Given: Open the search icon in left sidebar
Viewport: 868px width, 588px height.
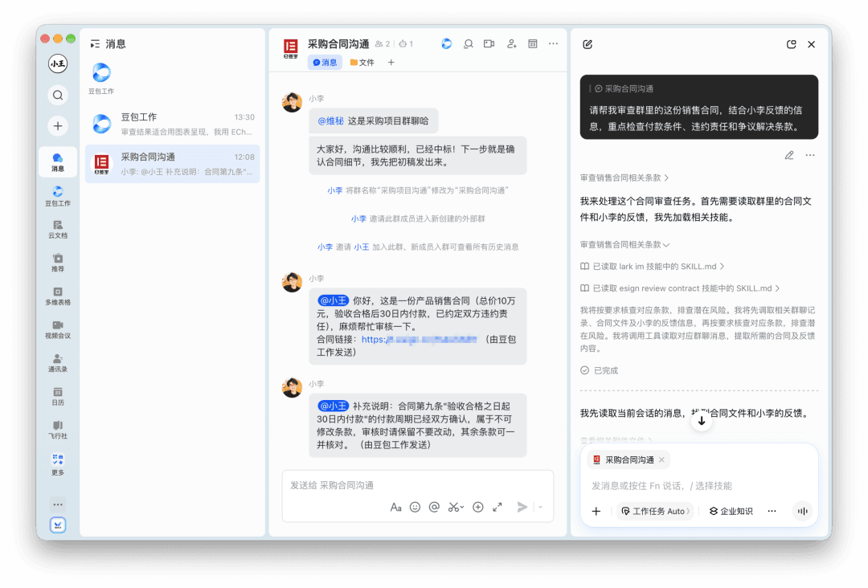Looking at the screenshot, I should tap(58, 95).
